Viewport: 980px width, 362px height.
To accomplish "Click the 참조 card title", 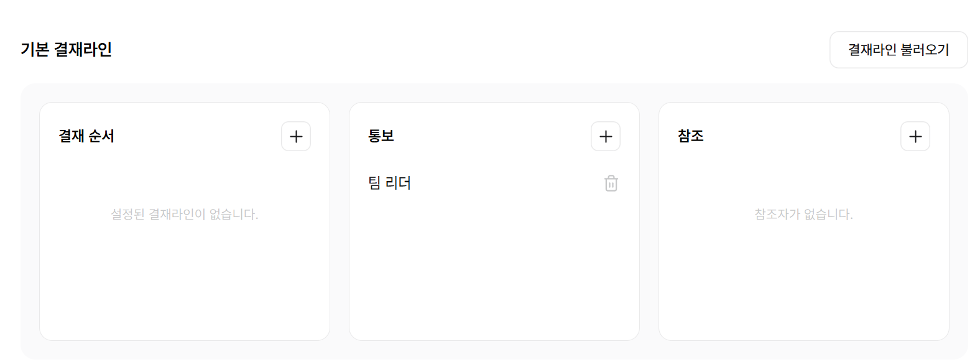I will [x=691, y=136].
